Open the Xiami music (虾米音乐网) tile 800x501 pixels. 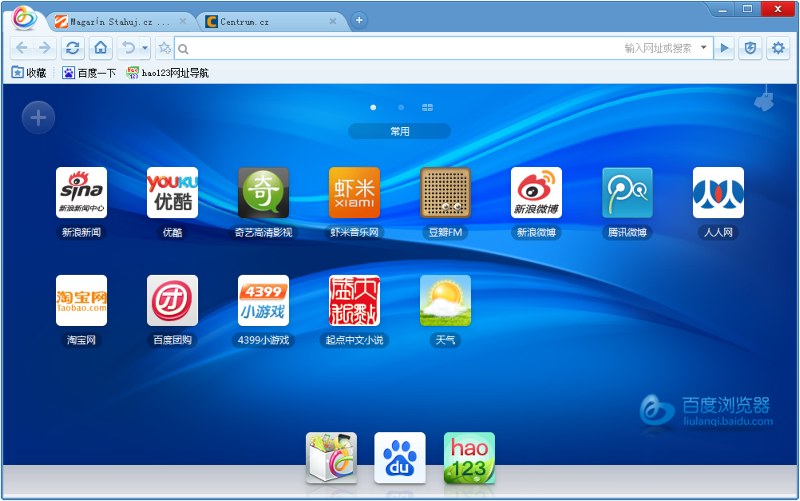[x=355, y=193]
